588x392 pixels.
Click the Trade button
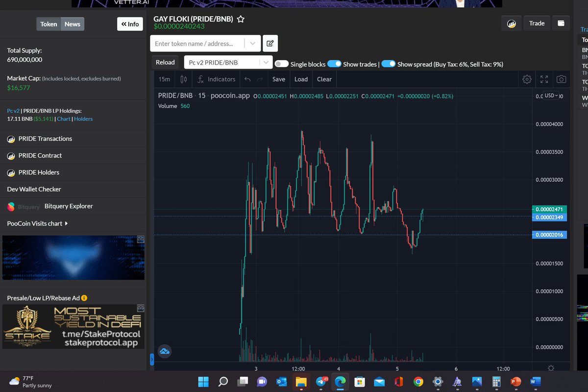pos(537,23)
